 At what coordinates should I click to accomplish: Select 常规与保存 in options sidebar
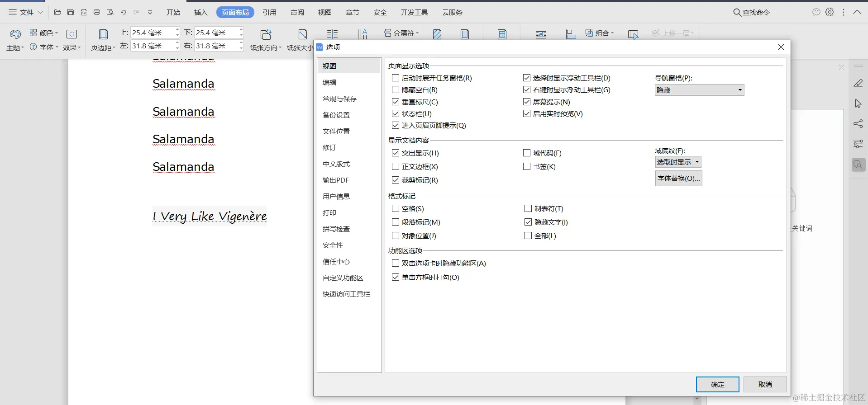(x=348, y=99)
